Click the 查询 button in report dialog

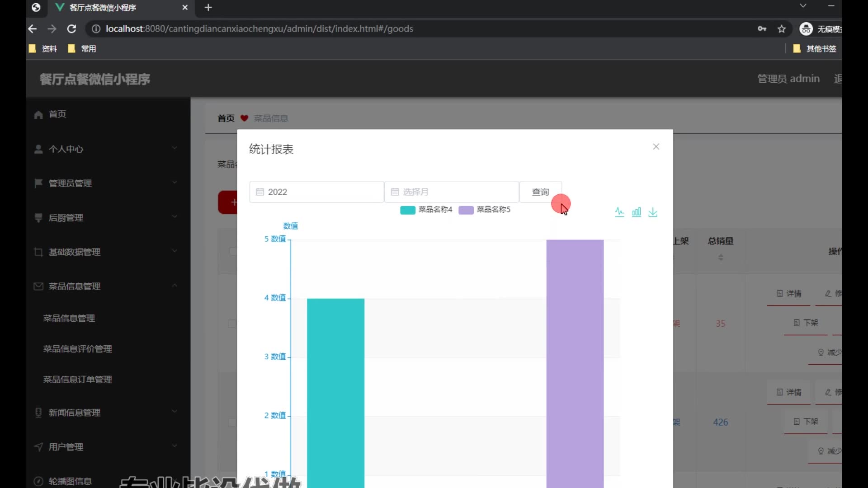coord(540,192)
